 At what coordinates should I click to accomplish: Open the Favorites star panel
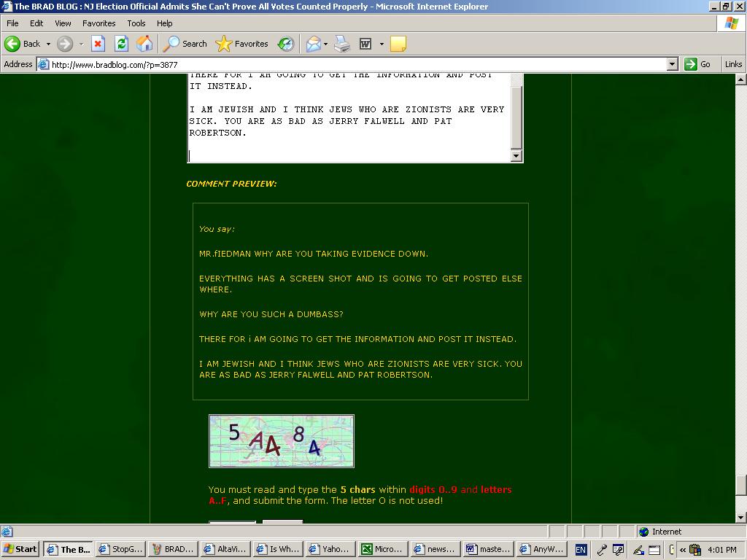243,44
